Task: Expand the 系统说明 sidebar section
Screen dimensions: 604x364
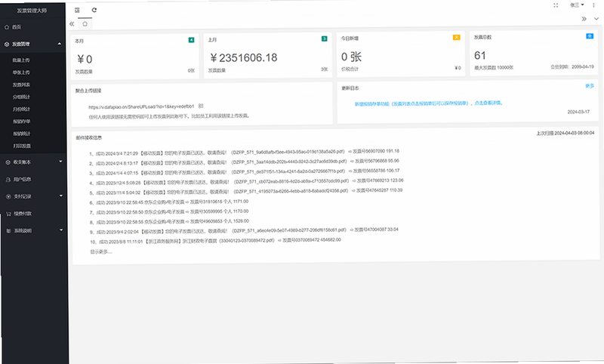Action: click(33, 231)
